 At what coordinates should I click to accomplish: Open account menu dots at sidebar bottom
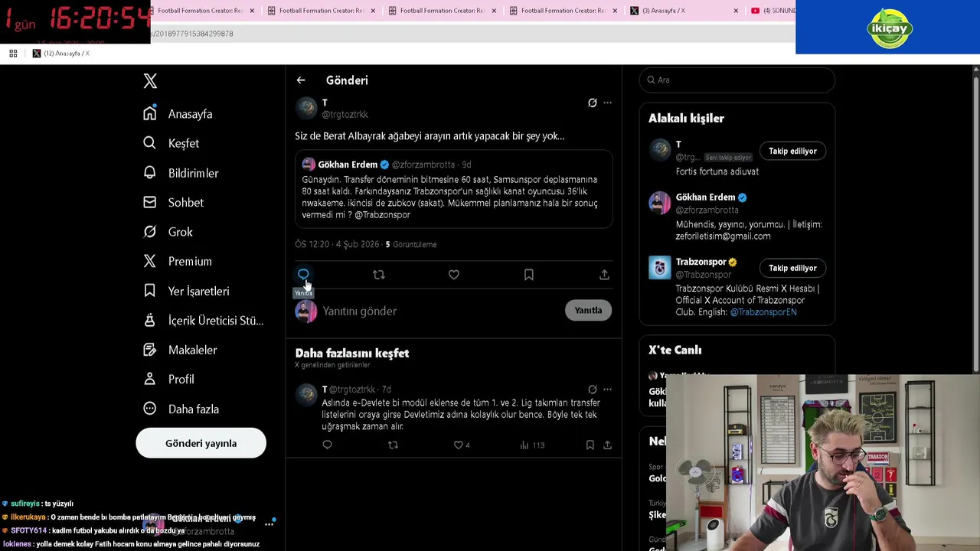click(x=269, y=524)
